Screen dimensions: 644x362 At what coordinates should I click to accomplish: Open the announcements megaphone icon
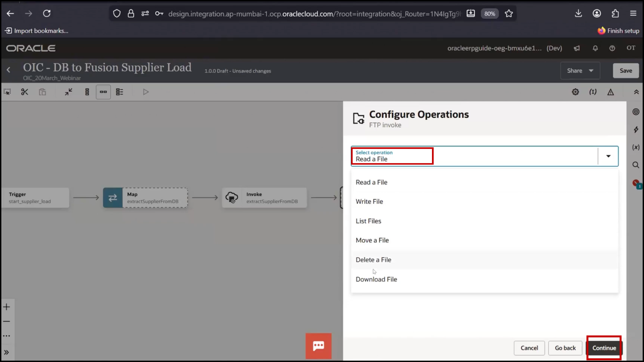(577, 48)
